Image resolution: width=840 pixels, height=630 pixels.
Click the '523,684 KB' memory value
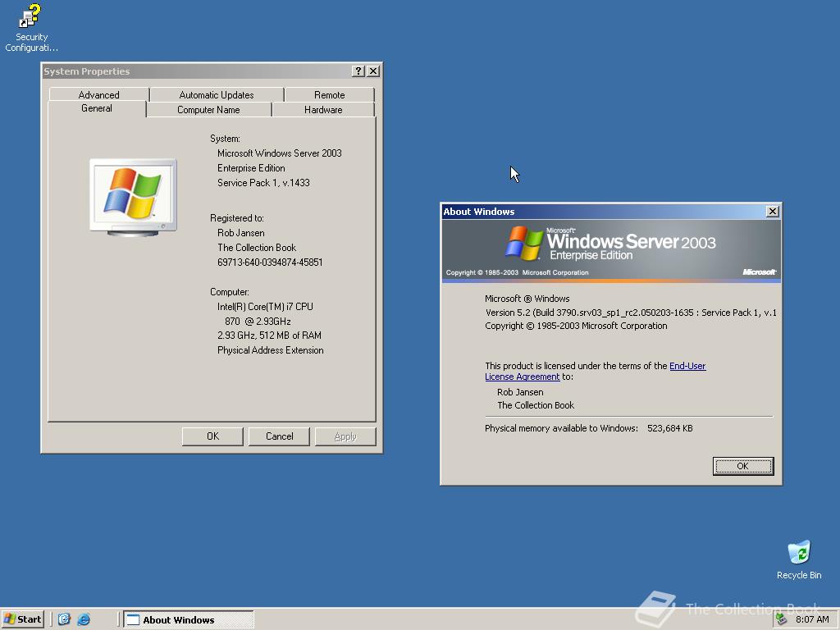pos(669,428)
